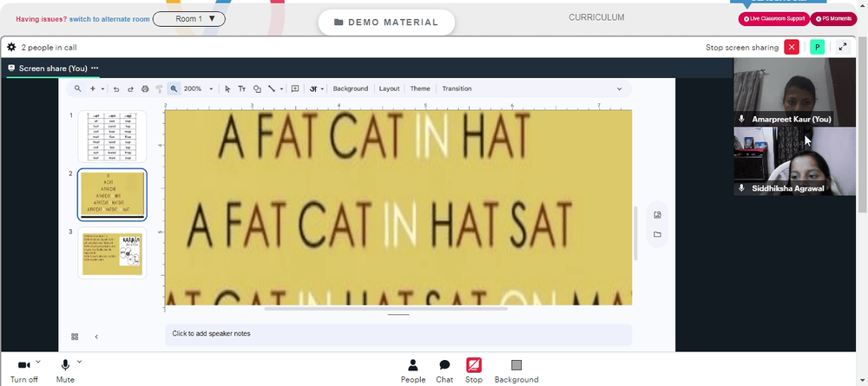Click the Theme toolbar button

tap(420, 88)
